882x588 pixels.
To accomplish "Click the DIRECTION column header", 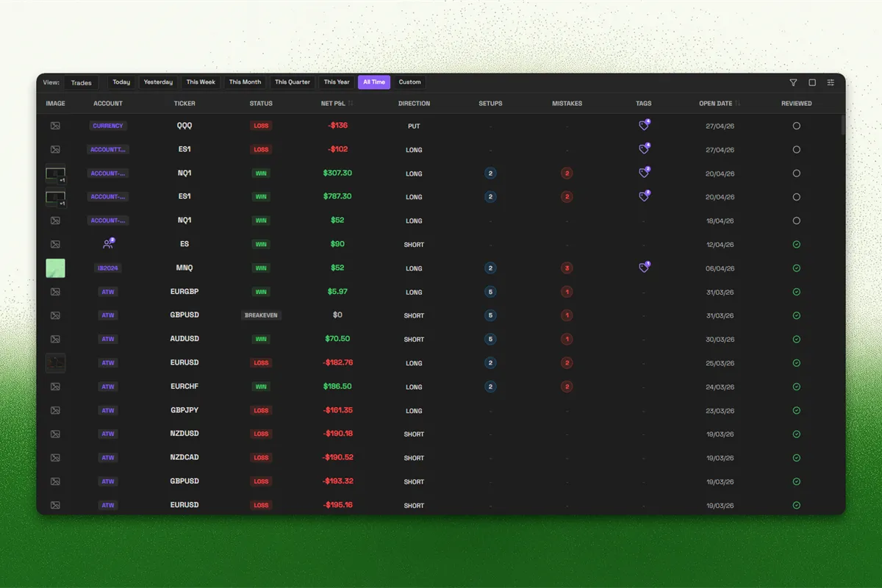I will pyautogui.click(x=414, y=104).
